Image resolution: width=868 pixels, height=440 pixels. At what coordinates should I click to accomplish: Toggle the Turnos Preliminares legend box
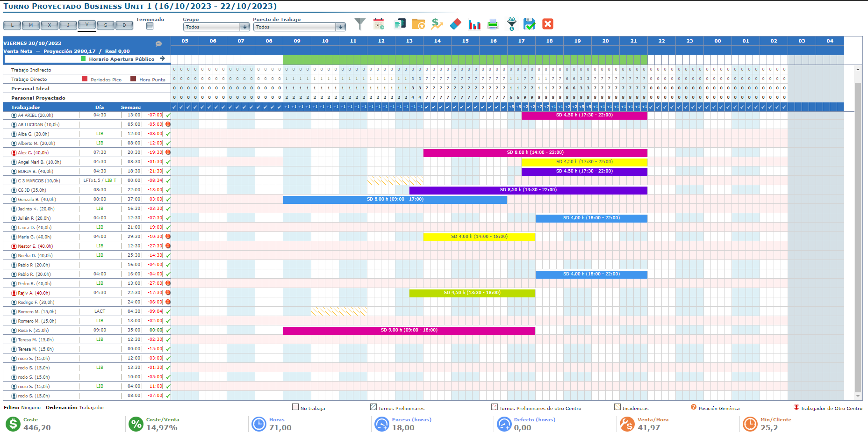pyautogui.click(x=373, y=407)
